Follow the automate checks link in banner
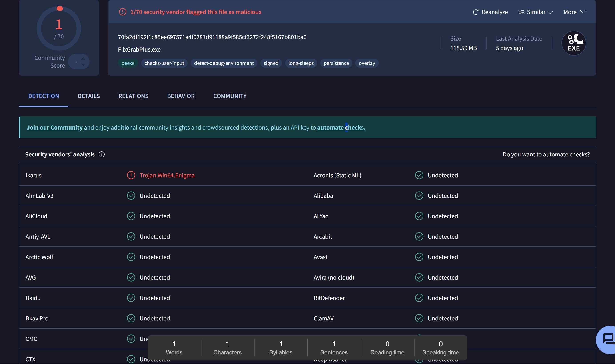 point(341,128)
